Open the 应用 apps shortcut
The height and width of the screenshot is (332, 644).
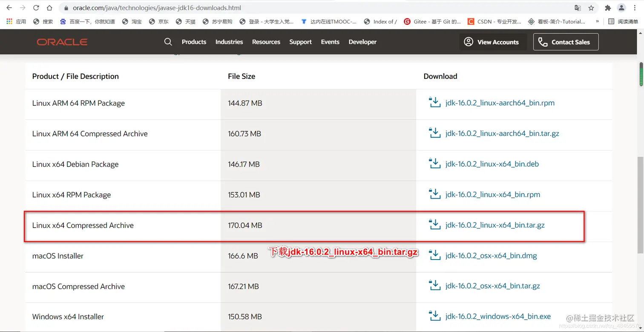pos(16,21)
